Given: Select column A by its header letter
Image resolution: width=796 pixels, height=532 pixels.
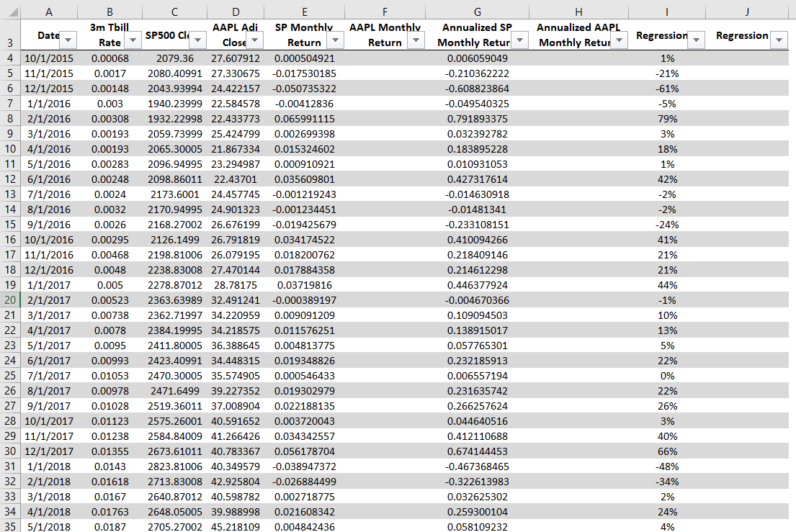Looking at the screenshot, I should [49, 11].
